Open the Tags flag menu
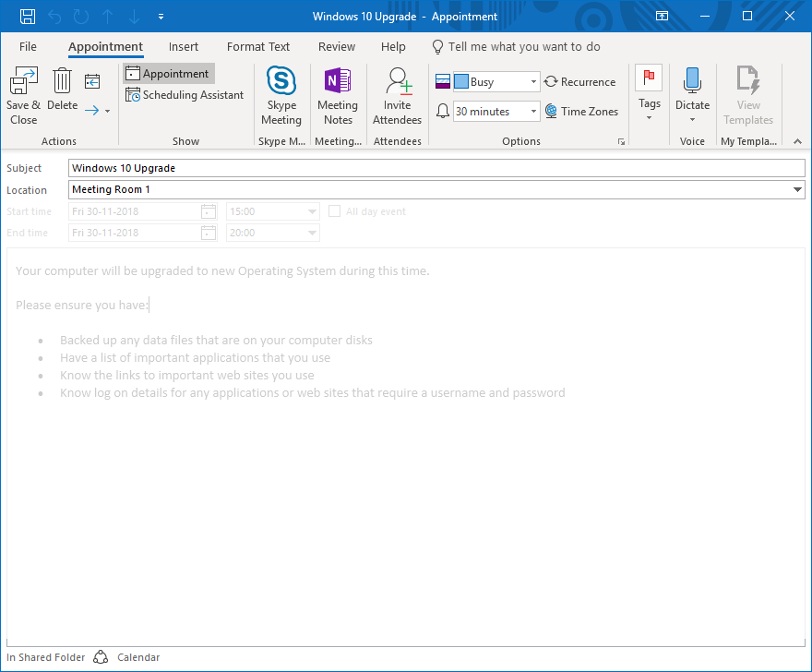This screenshot has width=812, height=672. pyautogui.click(x=650, y=92)
